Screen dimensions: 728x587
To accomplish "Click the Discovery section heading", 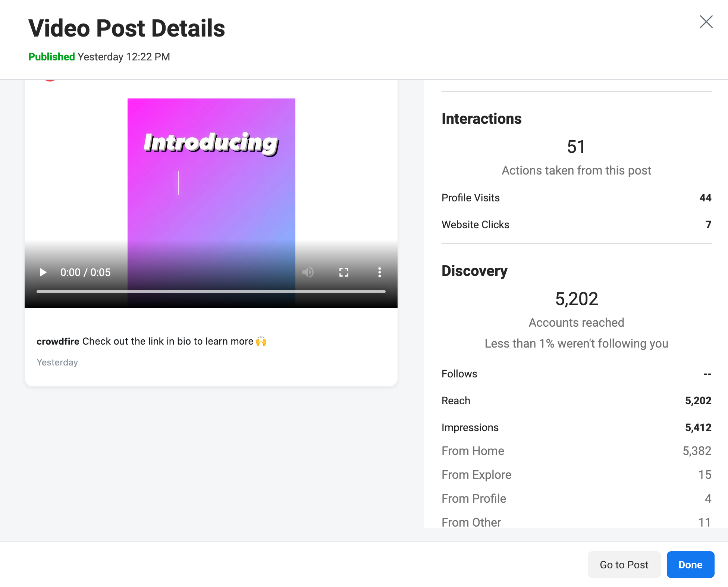I will click(474, 271).
